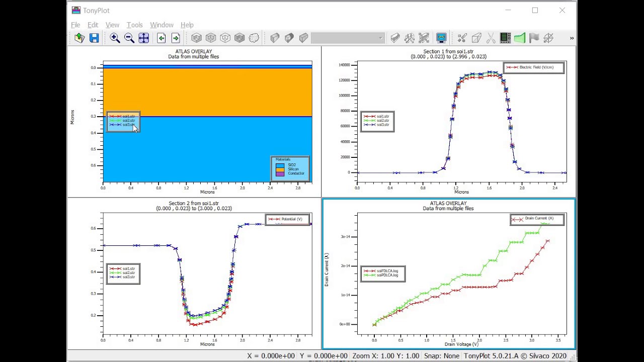The height and width of the screenshot is (362, 644).
Task: Open the Tools menu
Action: [134, 25]
